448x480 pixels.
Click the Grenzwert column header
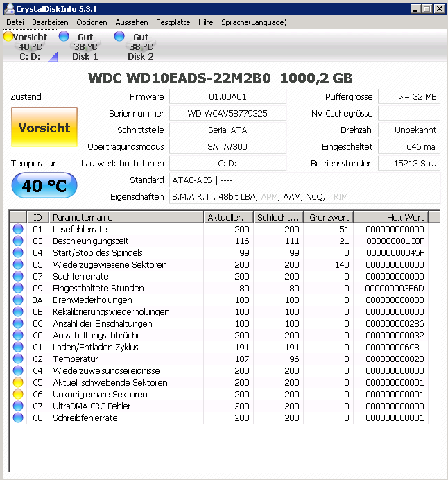coord(328,217)
